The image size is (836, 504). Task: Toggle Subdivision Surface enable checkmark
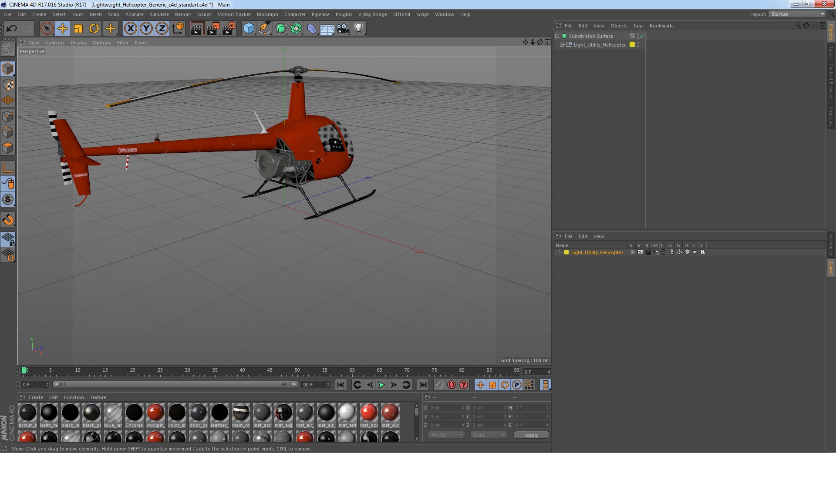(642, 36)
